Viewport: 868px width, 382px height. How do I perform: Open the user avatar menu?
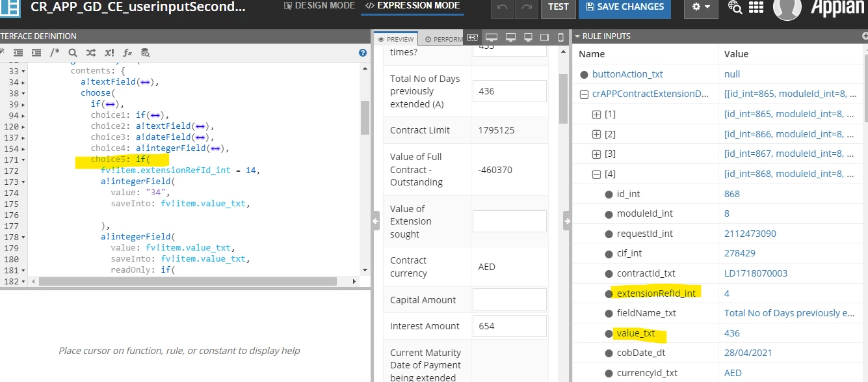click(787, 7)
